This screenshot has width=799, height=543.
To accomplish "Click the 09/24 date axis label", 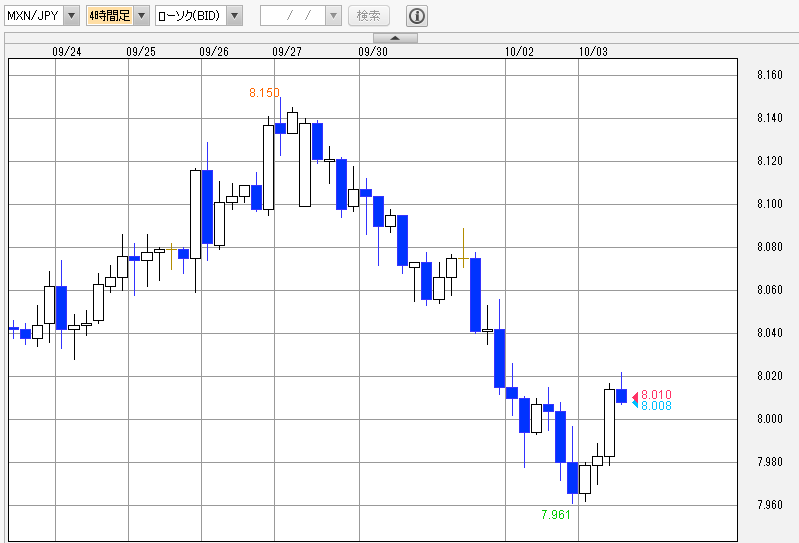I will point(67,51).
